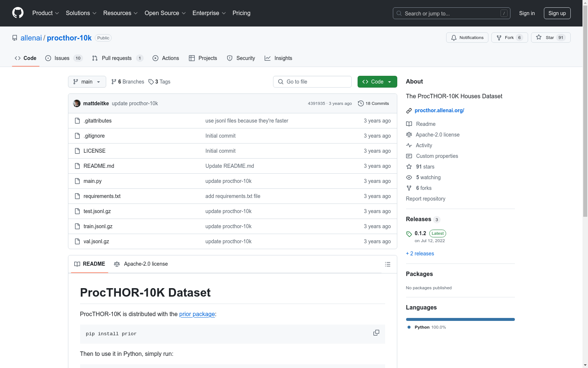Image resolution: width=588 pixels, height=368 pixels.
Task: Open requirements.txt file
Action: click(x=102, y=196)
